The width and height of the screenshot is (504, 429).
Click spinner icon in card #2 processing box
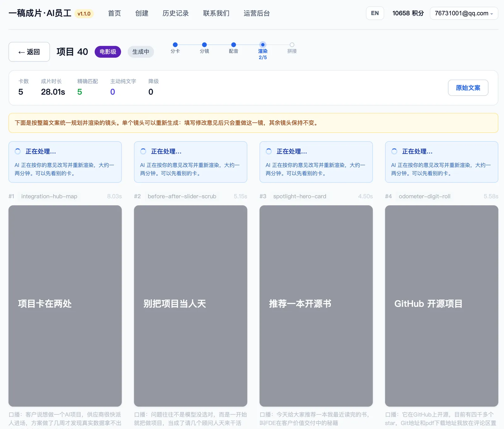(x=143, y=152)
